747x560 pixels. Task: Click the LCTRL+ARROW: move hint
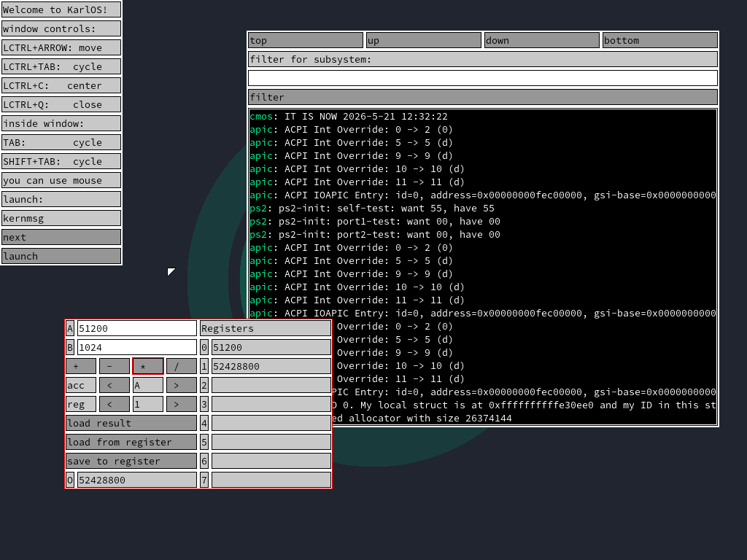click(61, 47)
